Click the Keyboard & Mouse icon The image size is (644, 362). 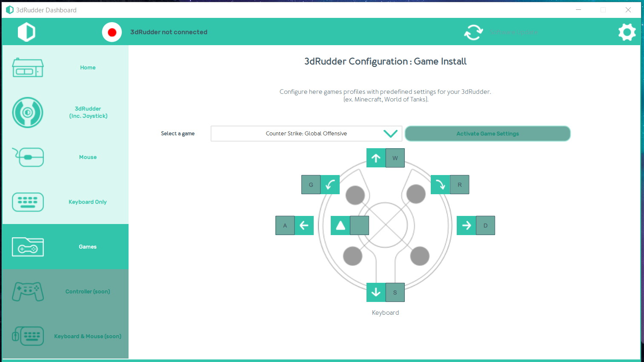coord(28,336)
